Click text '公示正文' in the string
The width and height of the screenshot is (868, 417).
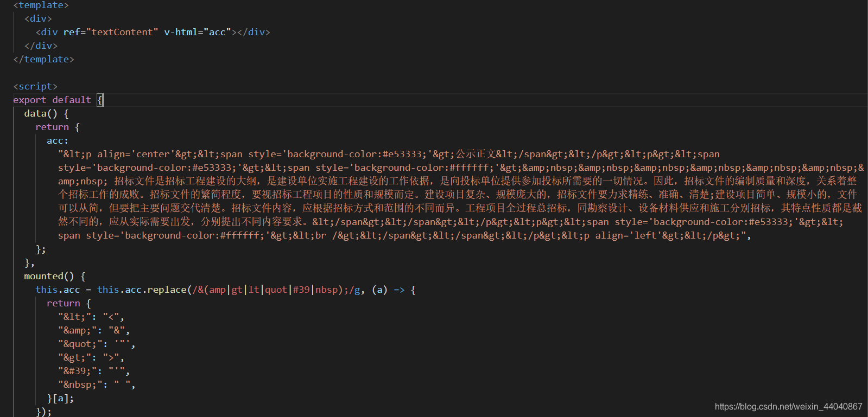[x=476, y=154]
